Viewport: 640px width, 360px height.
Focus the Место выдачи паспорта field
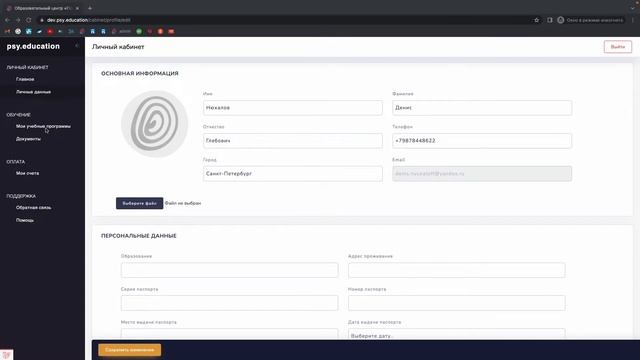(x=229, y=334)
